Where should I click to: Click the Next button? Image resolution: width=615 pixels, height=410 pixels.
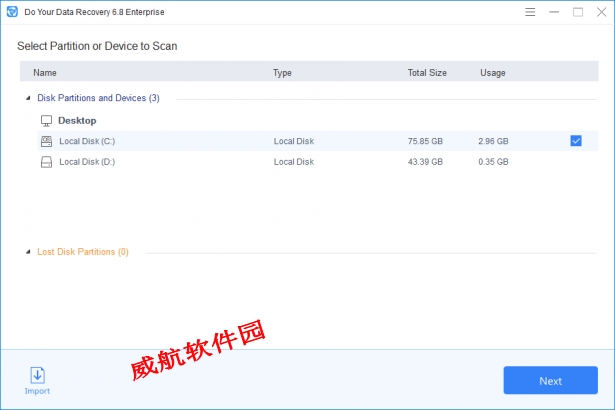pyautogui.click(x=550, y=380)
